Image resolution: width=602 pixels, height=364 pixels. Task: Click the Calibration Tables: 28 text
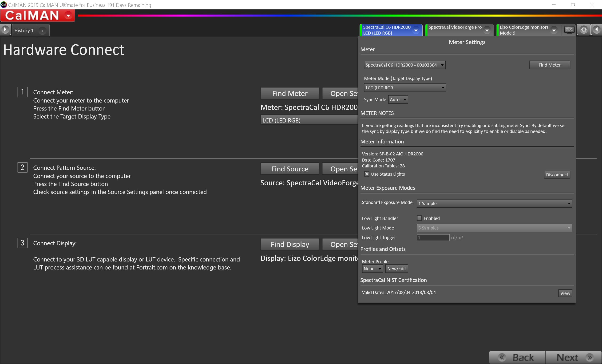(x=383, y=166)
